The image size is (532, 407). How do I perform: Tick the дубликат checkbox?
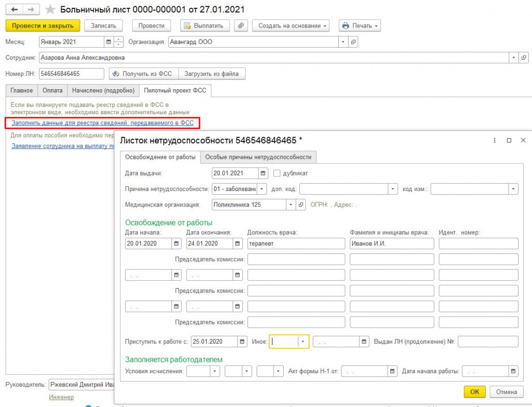pos(277,173)
